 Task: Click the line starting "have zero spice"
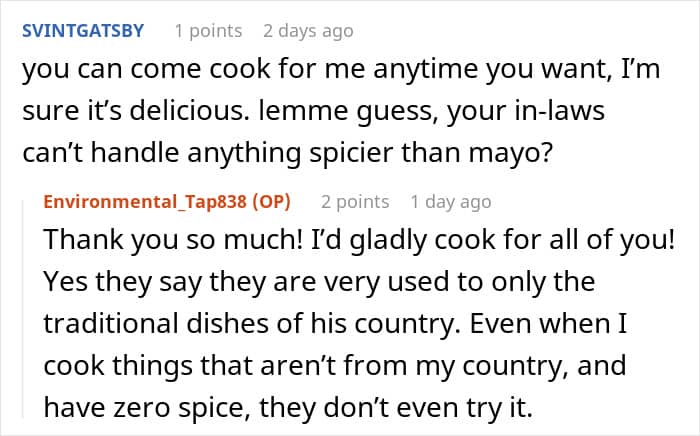click(x=300, y=406)
